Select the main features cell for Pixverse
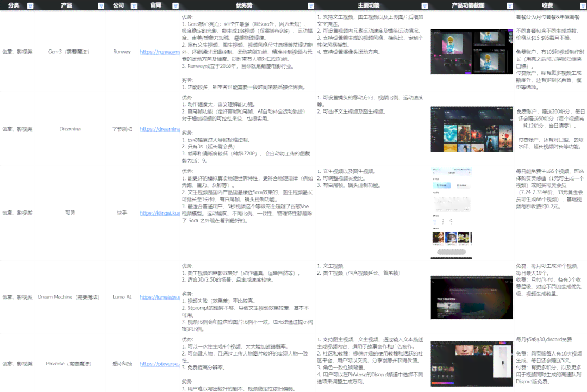 click(x=371, y=364)
